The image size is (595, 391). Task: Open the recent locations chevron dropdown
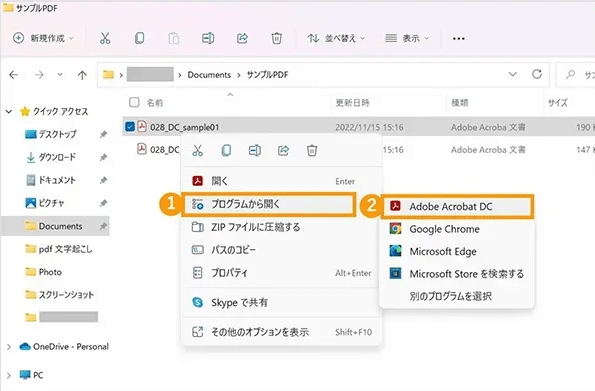(60, 74)
